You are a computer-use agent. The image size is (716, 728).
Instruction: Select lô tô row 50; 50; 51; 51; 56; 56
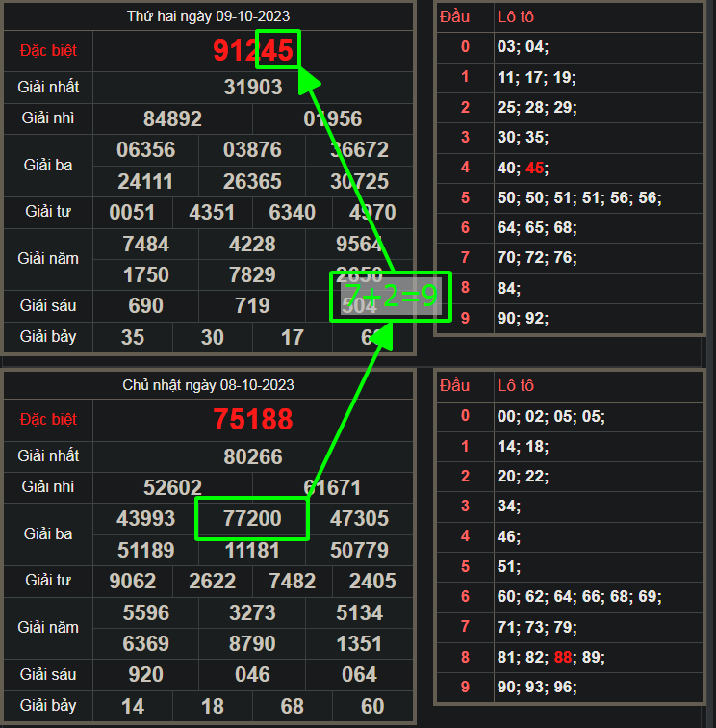point(578,198)
